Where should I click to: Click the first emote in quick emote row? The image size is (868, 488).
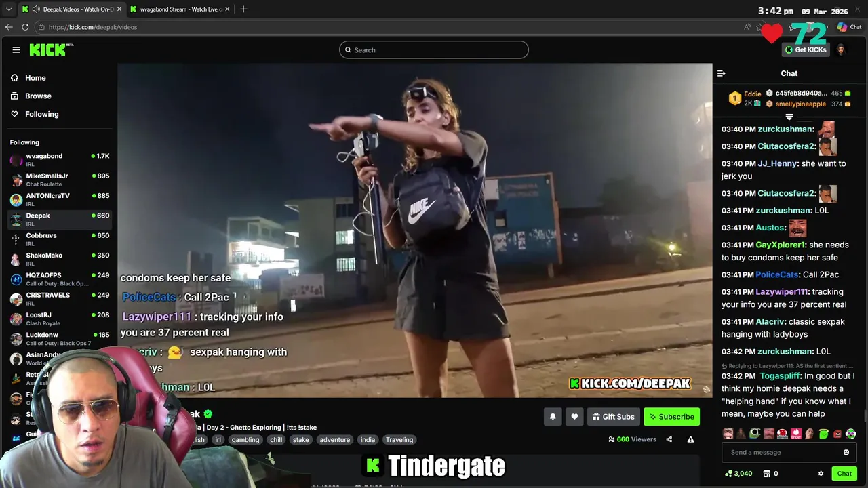(x=728, y=434)
